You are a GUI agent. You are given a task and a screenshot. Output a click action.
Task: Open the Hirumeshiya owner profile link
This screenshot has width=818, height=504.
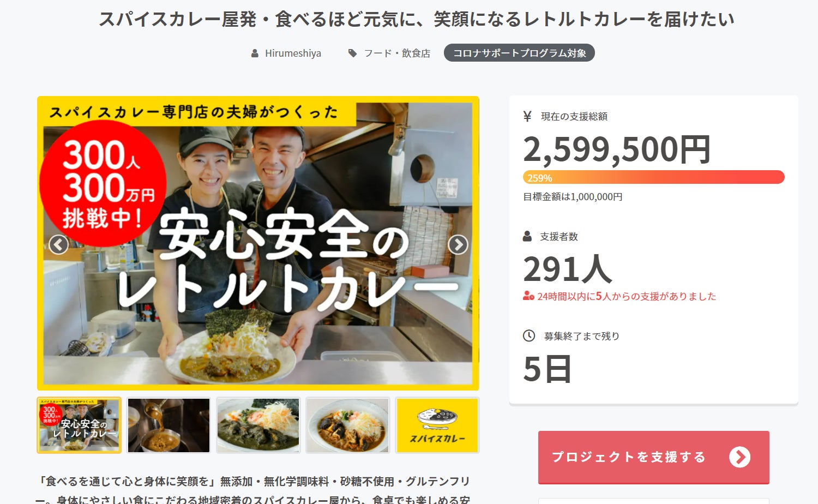coord(293,53)
